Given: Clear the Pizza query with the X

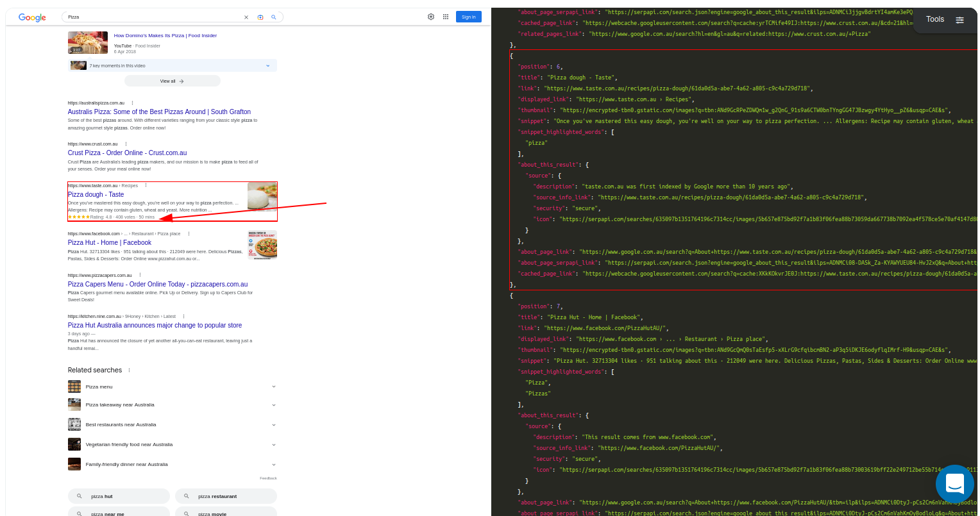Looking at the screenshot, I should tap(246, 17).
